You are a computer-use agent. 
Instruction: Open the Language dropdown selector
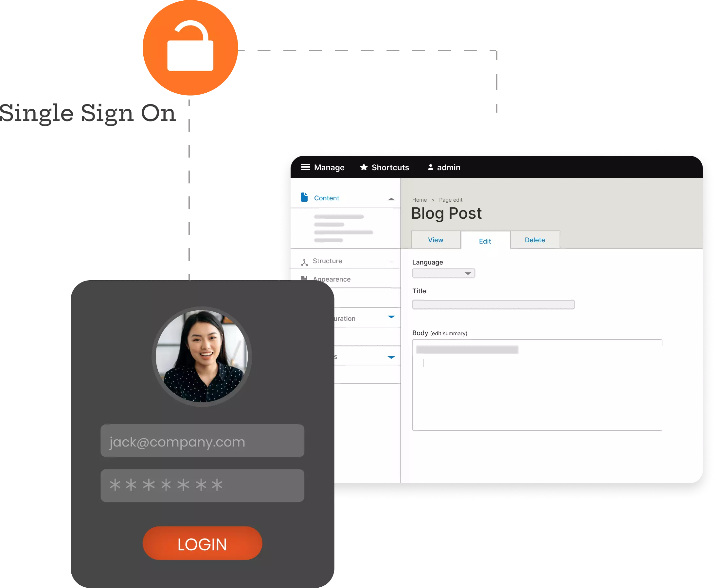(443, 273)
